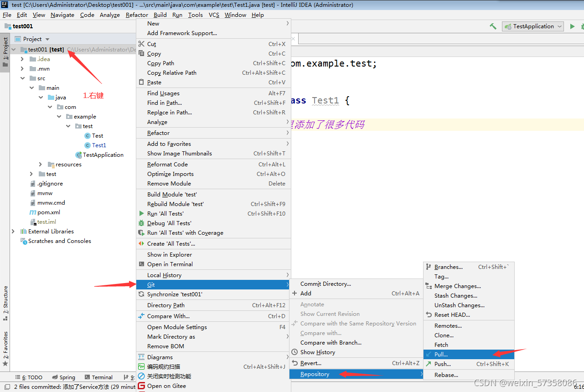The image size is (584, 392).
Task: Open the Project view dropdown arrow
Action: 47,39
